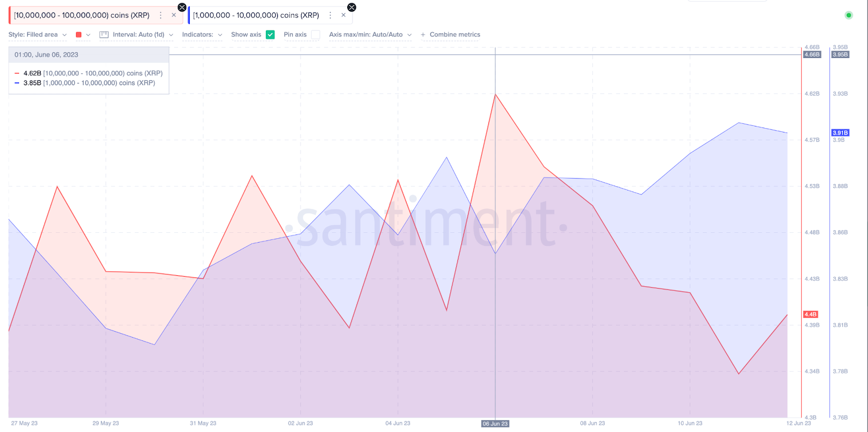Image resolution: width=868 pixels, height=432 pixels.
Task: Expand Axis max/min: Auto/Auto dropdown
Action: click(x=371, y=35)
